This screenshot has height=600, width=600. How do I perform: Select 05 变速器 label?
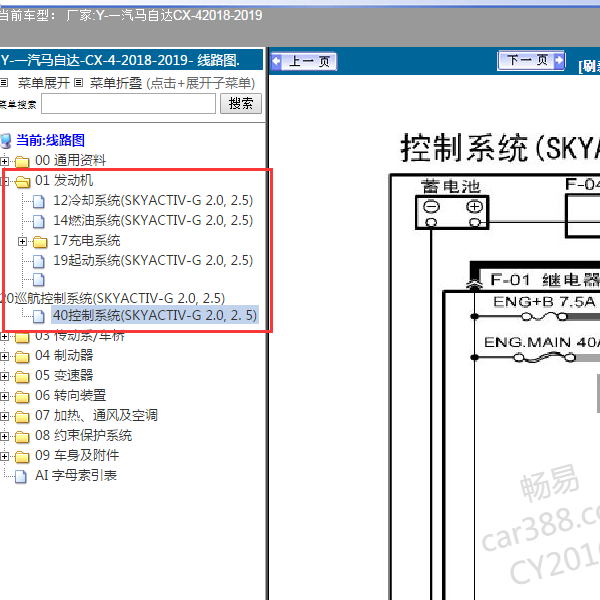pyautogui.click(x=64, y=375)
